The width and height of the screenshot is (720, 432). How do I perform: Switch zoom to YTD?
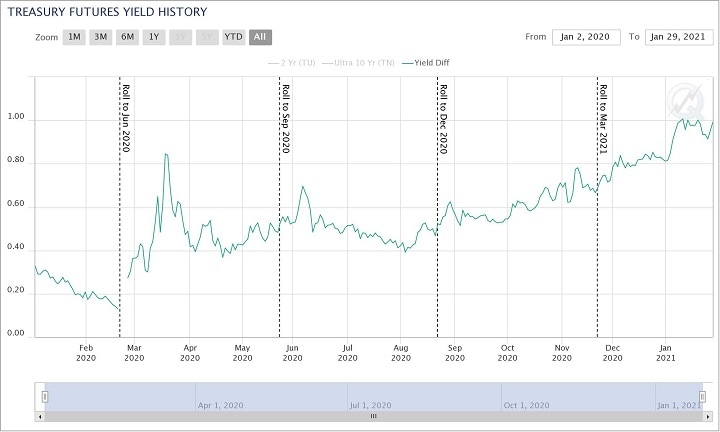[x=232, y=37]
